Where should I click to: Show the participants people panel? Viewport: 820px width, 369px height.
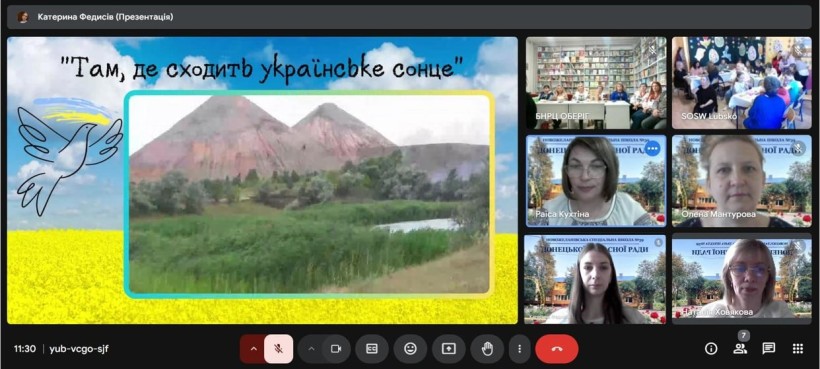point(740,349)
